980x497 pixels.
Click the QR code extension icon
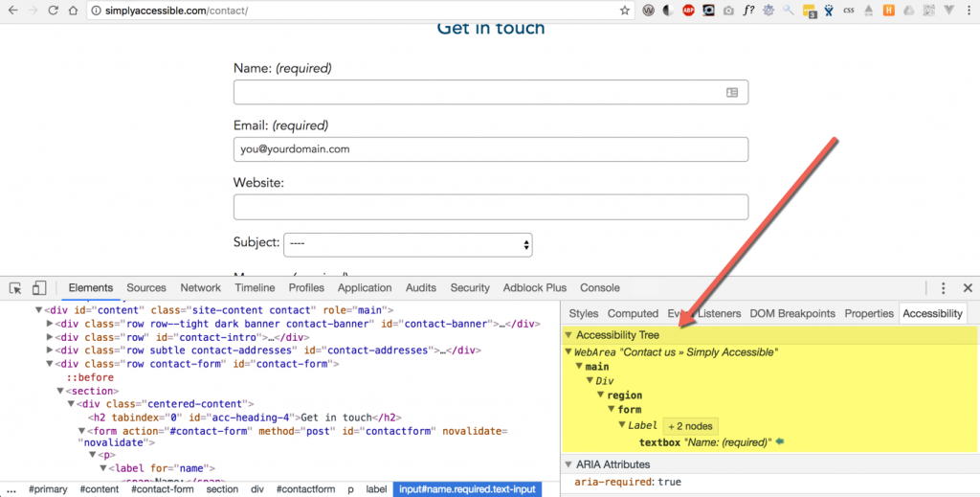coord(928,11)
